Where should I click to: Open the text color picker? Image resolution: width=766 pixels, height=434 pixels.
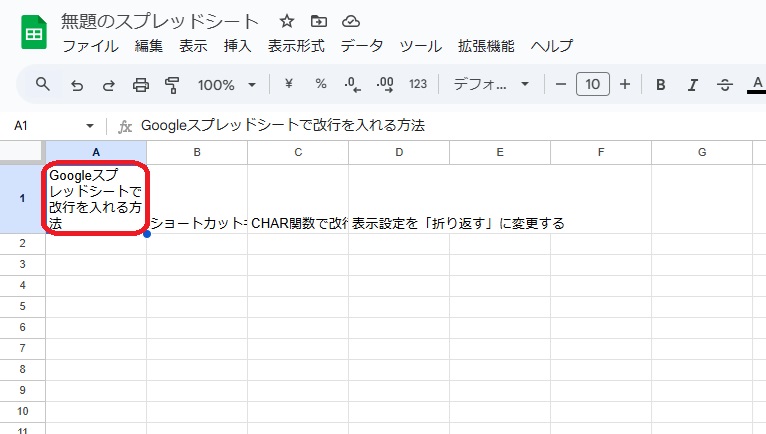click(757, 84)
